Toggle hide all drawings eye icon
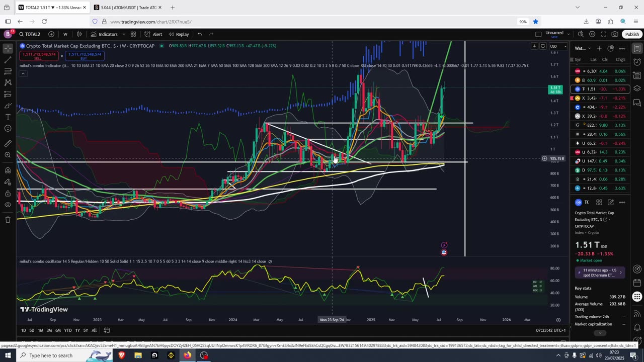Screen dimensions: 644x362 click(8, 205)
